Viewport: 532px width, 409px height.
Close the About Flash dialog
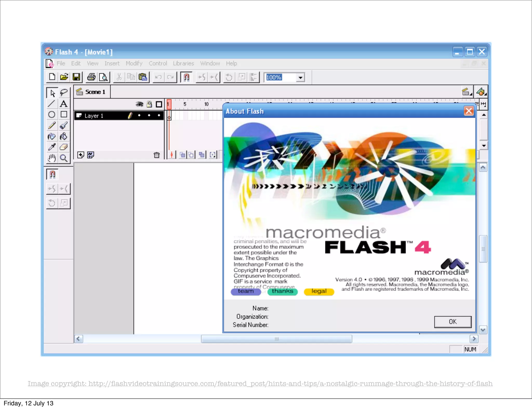tap(469, 111)
